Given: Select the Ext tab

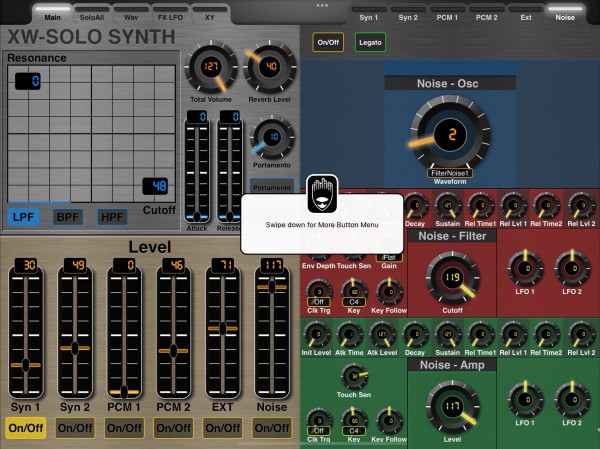Looking at the screenshot, I should pos(526,14).
